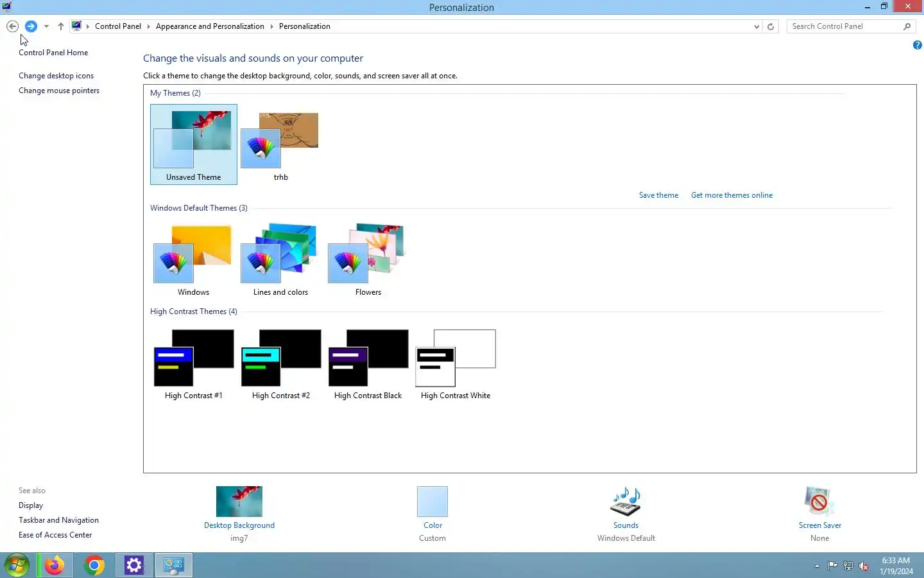Select the Unsaved Theme

pos(194,144)
